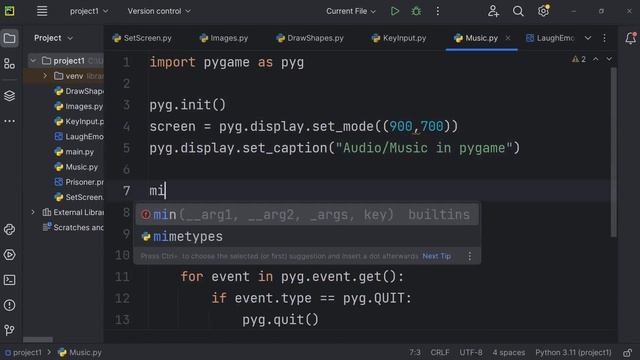
Task: Open the Terminal tool window
Action: (9, 280)
